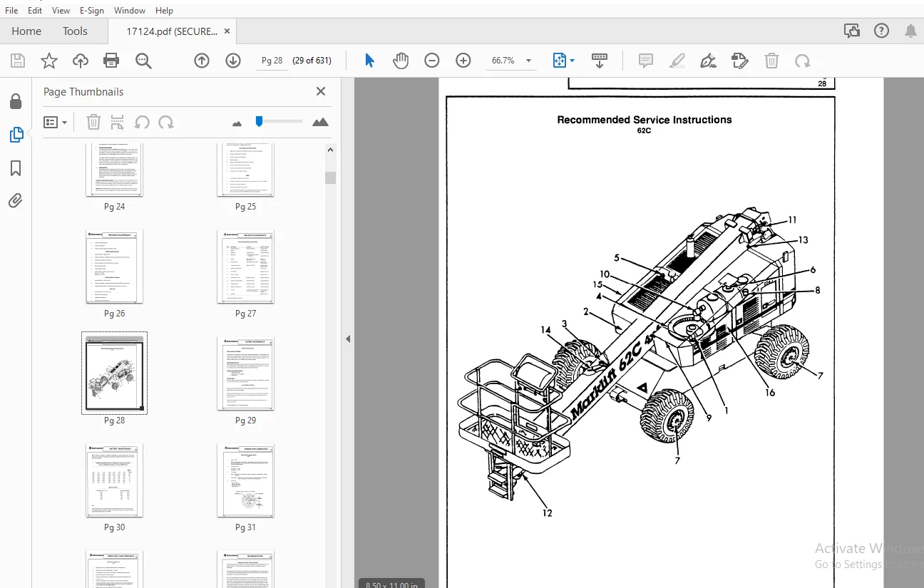
Task: Open the E-Sign menu
Action: 91,11
